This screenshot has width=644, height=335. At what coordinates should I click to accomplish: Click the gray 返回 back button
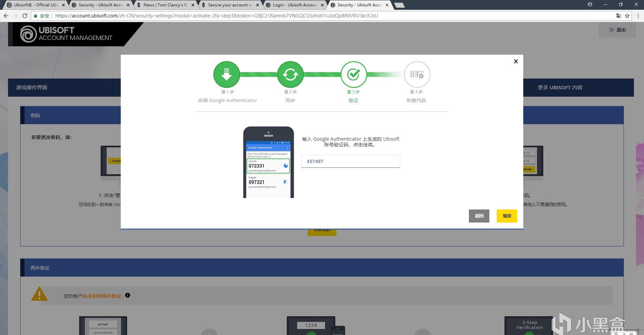pyautogui.click(x=479, y=216)
